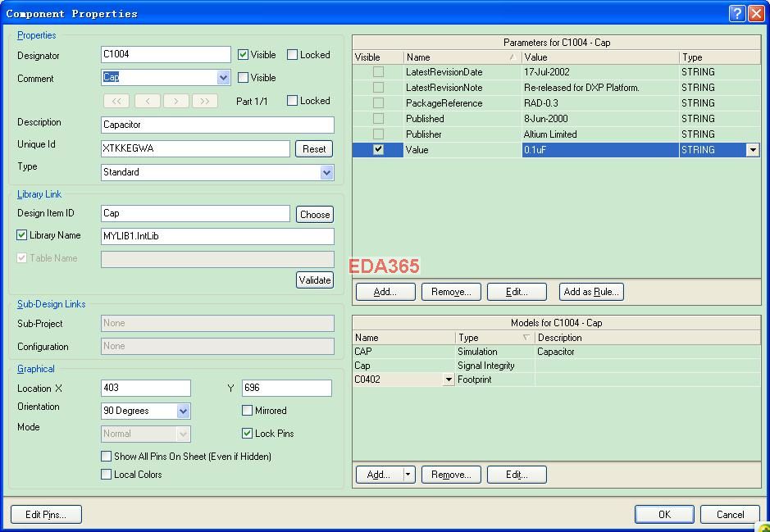Image resolution: width=770 pixels, height=532 pixels.
Task: Expand the Comment combo box
Action: [223, 78]
